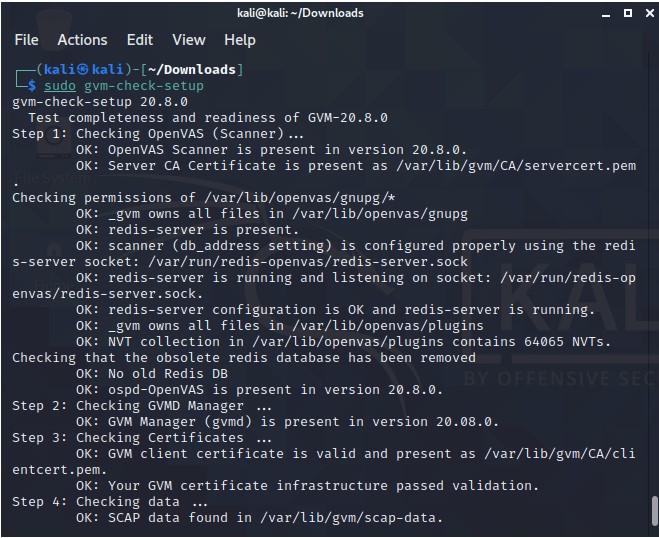Minimize the terminal window
This screenshot has height=538, width=659.
pos(606,14)
